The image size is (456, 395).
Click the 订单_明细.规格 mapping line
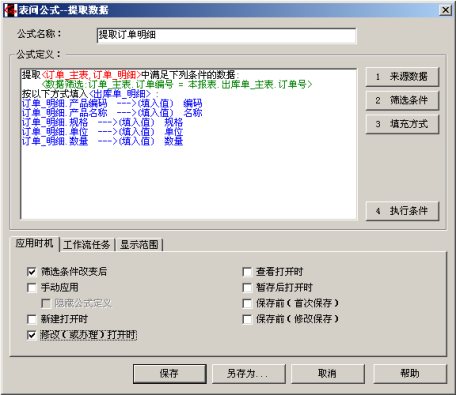pos(102,122)
